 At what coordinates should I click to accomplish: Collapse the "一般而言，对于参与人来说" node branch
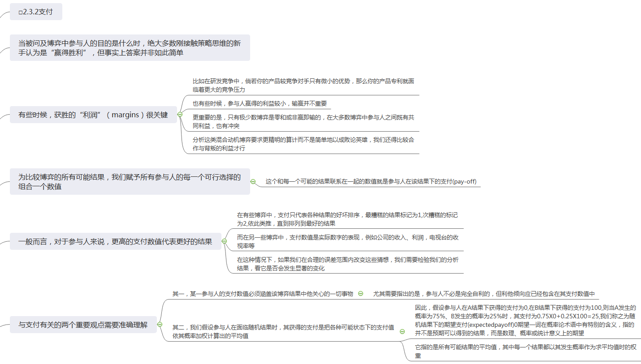225,241
